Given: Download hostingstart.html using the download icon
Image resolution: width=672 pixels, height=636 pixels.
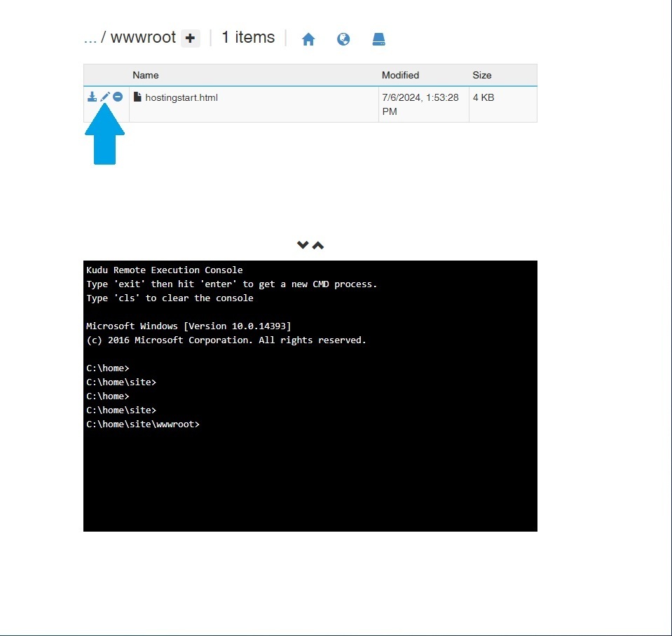Looking at the screenshot, I should (x=92, y=97).
